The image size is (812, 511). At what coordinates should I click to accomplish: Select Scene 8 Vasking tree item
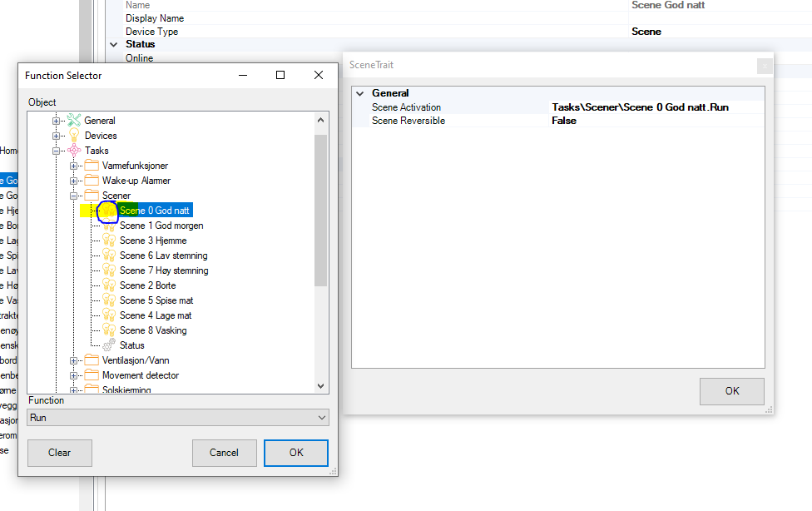pyautogui.click(x=153, y=330)
